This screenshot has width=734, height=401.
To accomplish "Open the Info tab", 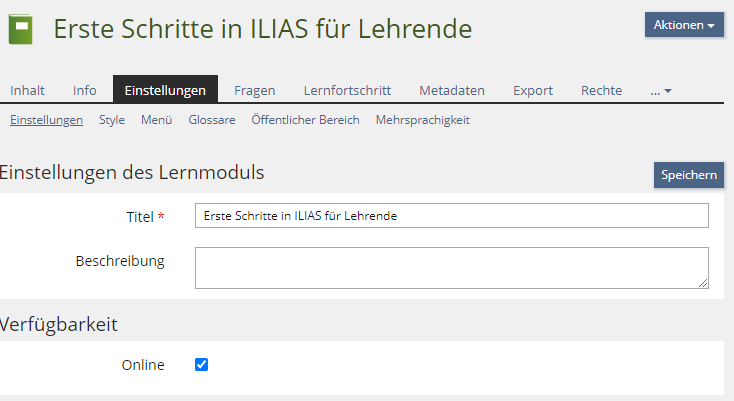I will [x=85, y=90].
